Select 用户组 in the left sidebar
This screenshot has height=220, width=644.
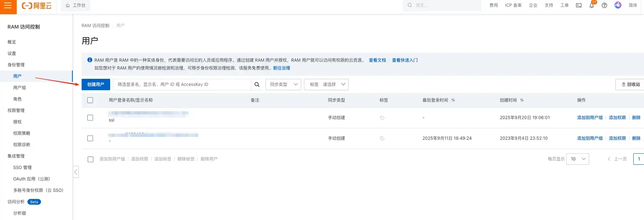point(20,88)
